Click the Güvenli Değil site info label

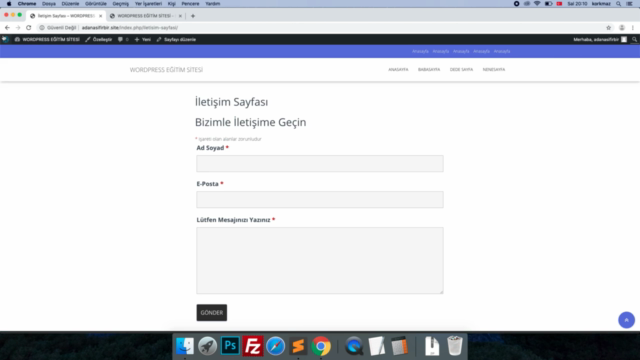[x=58, y=28]
